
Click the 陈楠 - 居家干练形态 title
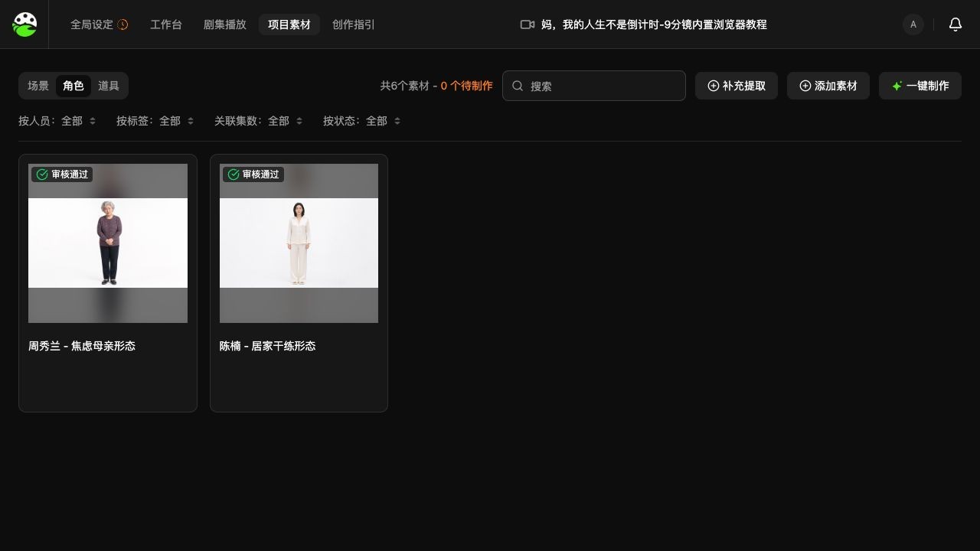(268, 346)
